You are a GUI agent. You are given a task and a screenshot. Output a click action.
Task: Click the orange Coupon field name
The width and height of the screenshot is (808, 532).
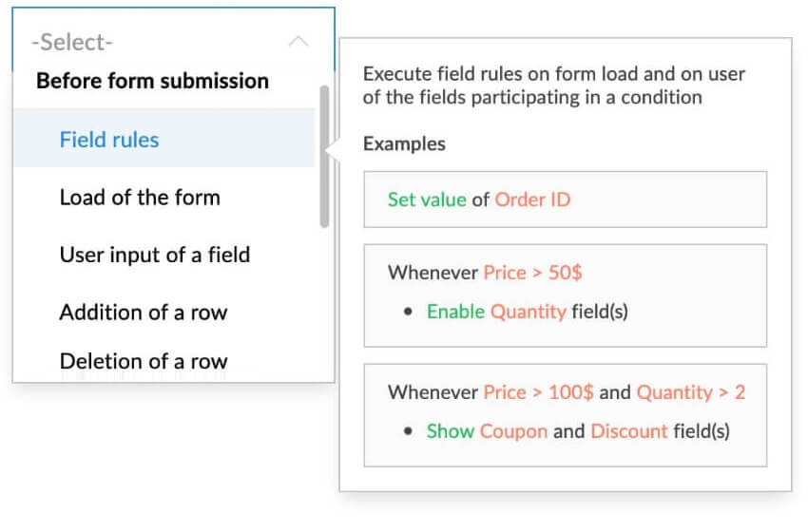tap(513, 431)
